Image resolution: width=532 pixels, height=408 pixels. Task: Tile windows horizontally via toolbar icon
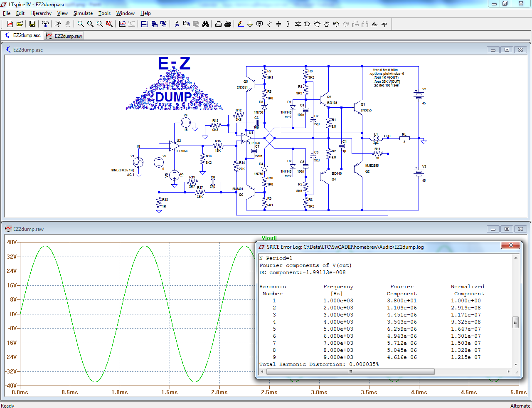click(x=145, y=24)
